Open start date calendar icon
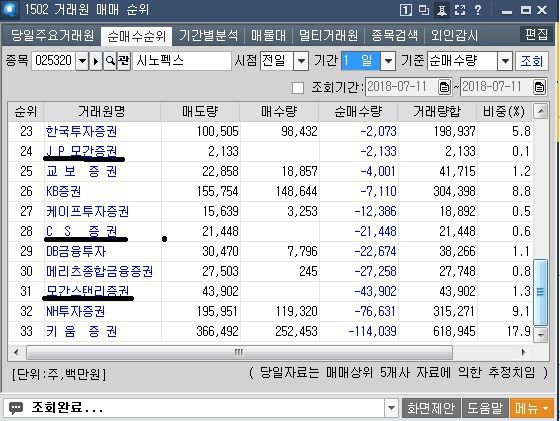 point(445,87)
